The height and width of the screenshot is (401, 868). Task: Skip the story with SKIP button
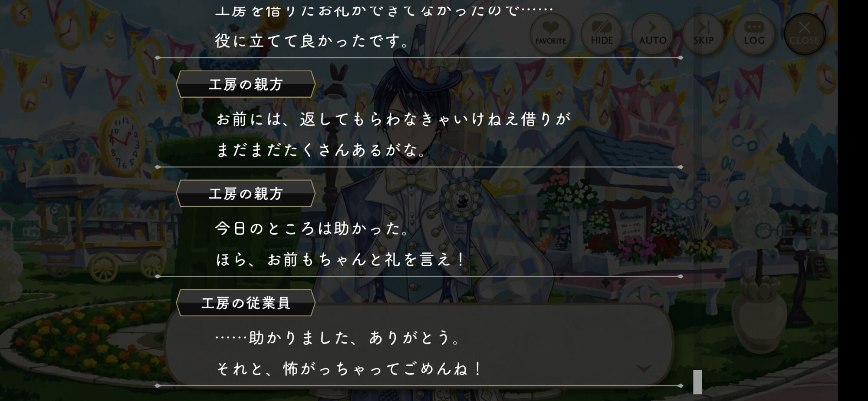703,34
